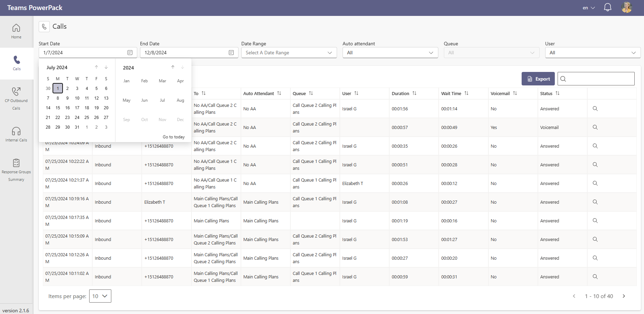
Task: Open the notifications bell
Action: pyautogui.click(x=607, y=8)
